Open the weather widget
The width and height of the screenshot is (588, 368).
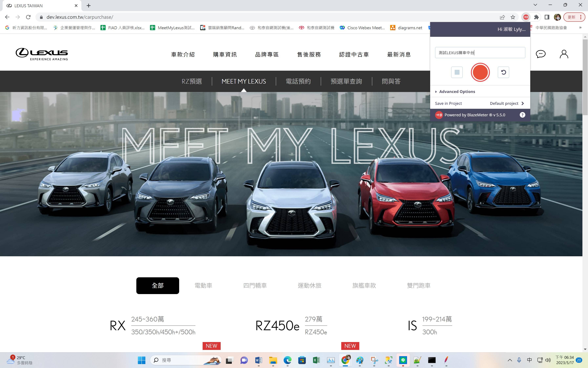pos(19,360)
